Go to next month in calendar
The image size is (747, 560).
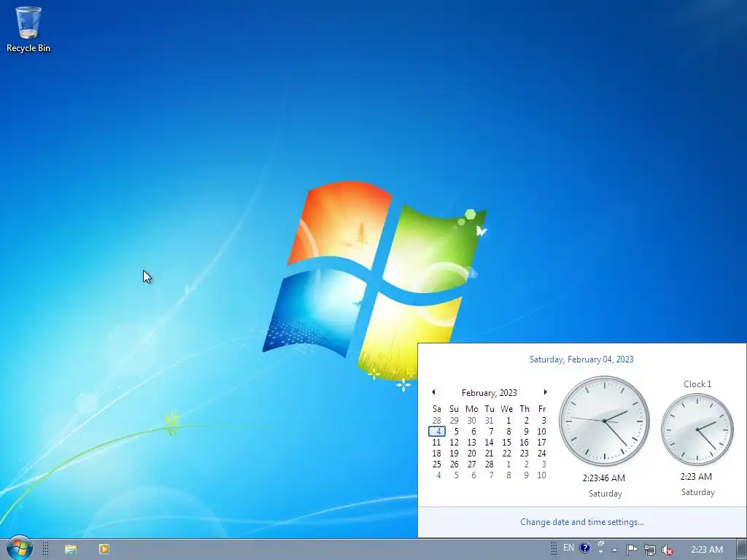(545, 392)
